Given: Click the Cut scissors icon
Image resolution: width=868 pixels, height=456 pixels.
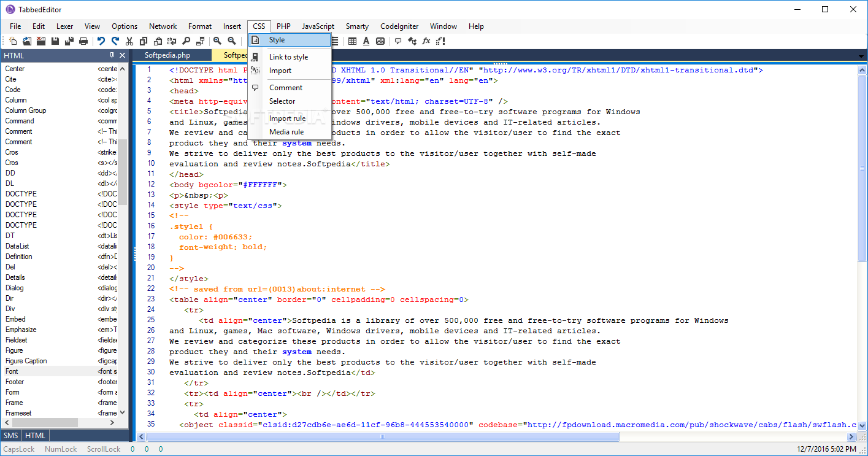Looking at the screenshot, I should (129, 41).
